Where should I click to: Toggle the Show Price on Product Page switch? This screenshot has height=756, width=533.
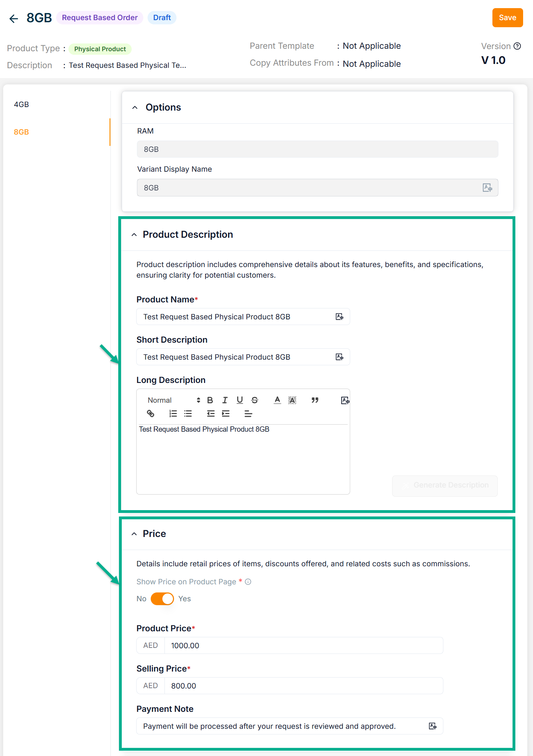pos(162,599)
